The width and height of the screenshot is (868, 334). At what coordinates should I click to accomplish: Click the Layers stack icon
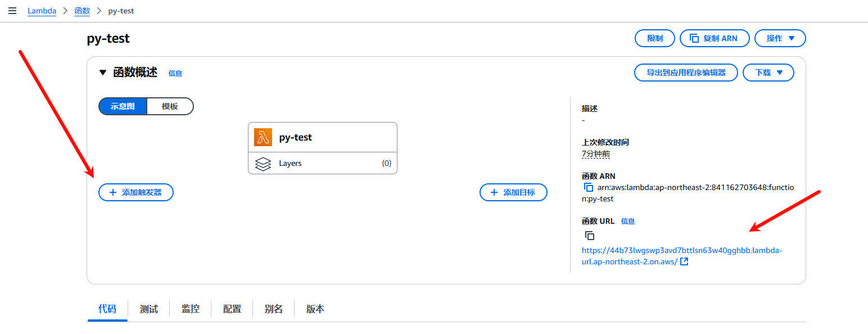click(263, 164)
